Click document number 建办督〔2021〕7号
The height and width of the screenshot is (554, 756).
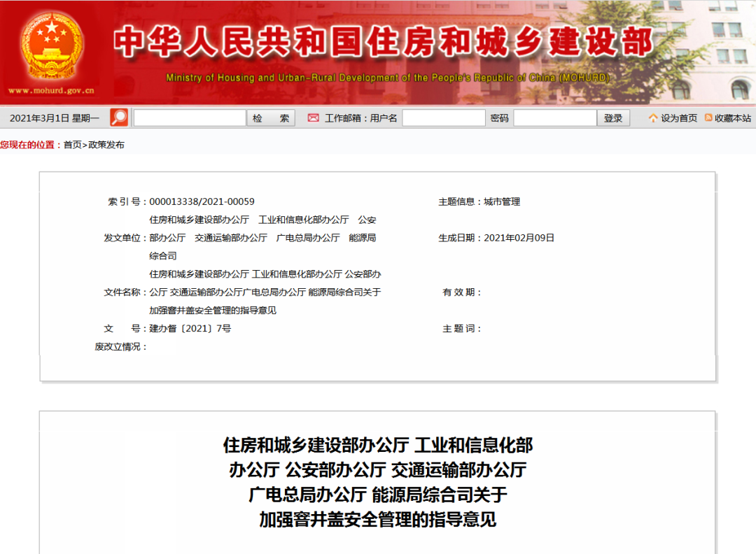point(190,329)
